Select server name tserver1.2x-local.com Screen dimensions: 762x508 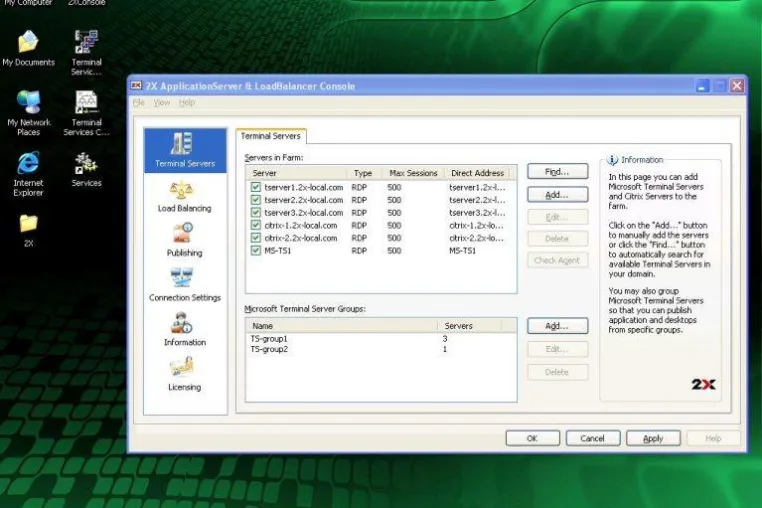click(304, 187)
